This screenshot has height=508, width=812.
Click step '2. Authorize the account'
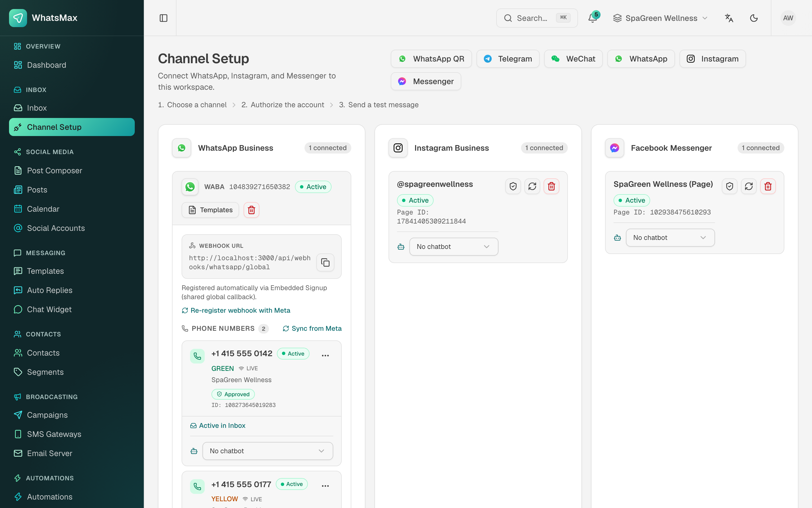tap(283, 105)
